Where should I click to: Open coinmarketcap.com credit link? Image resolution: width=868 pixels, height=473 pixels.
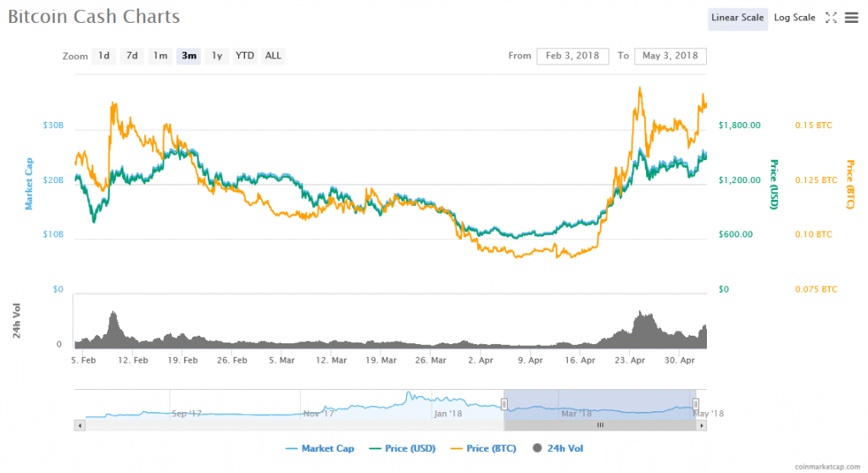(x=827, y=467)
